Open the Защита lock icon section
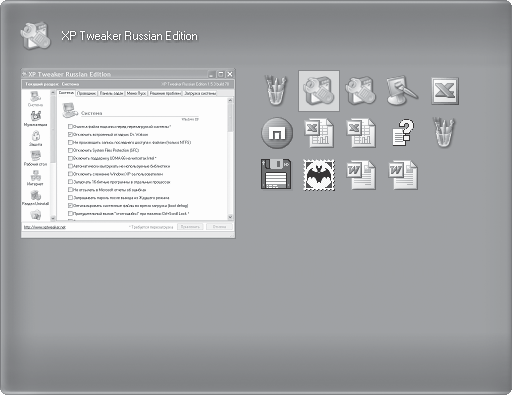 [36, 138]
